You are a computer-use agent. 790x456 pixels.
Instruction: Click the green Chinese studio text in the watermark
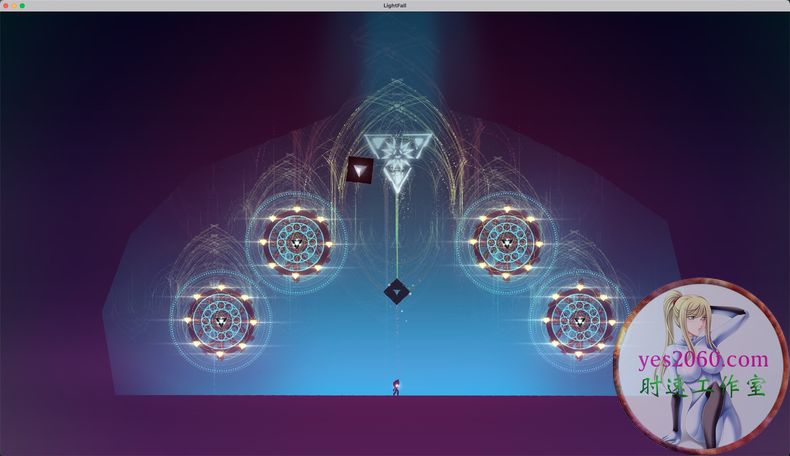coord(702,388)
